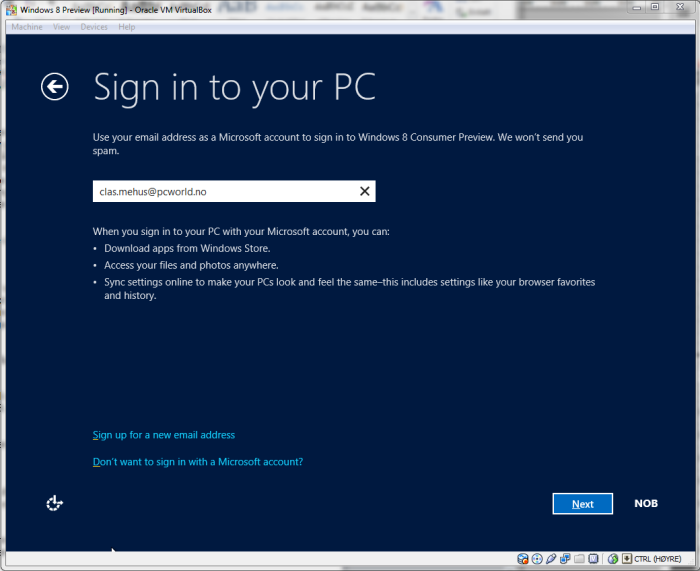Screen dimensions: 700x571
Task: Click the CTRL (HØYRE) host key label
Action: click(x=658, y=559)
